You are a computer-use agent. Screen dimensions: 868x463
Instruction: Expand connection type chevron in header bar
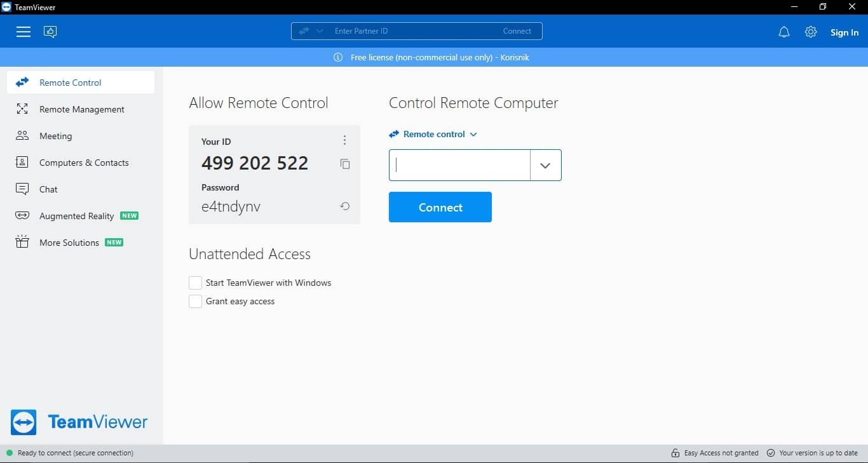[320, 31]
